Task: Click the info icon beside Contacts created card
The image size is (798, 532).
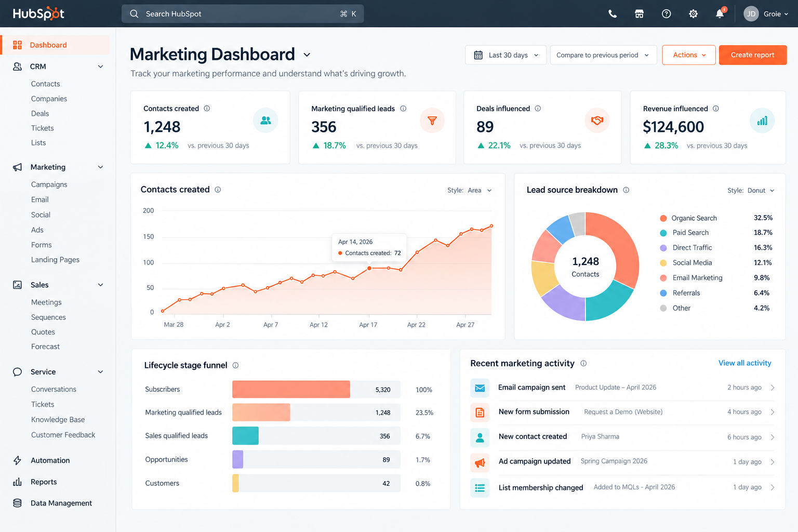Action: (x=207, y=109)
